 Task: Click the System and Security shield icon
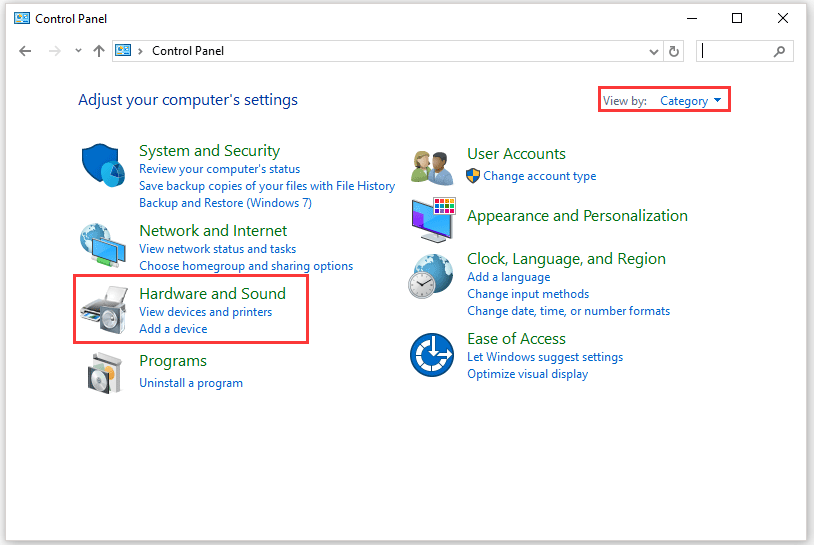coord(103,165)
